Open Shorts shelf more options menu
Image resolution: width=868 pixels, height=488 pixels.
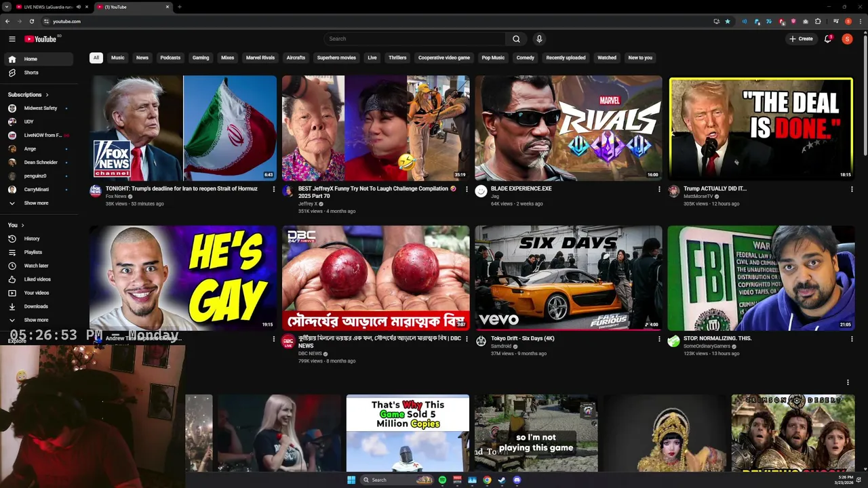click(848, 382)
